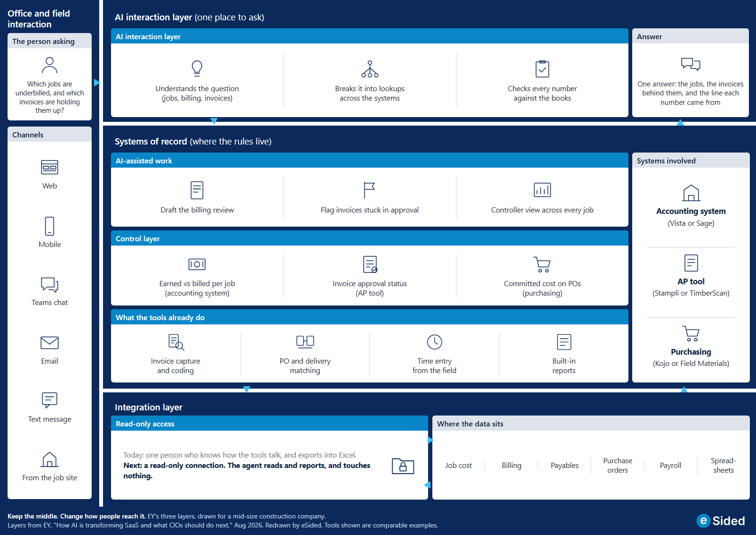Click the (Kojo or Field Materials) text

[691, 364]
